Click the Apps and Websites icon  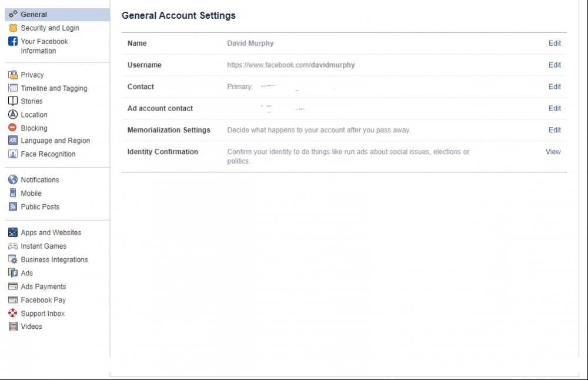click(13, 232)
